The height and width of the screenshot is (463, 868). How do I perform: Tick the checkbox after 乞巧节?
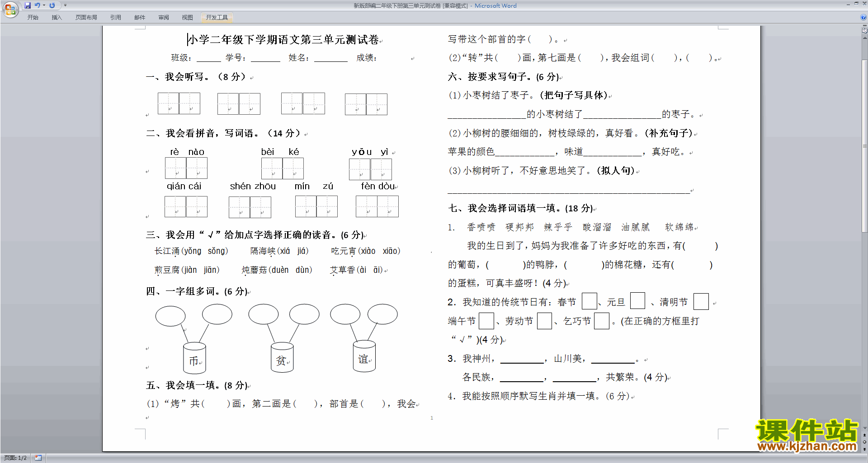(602, 321)
